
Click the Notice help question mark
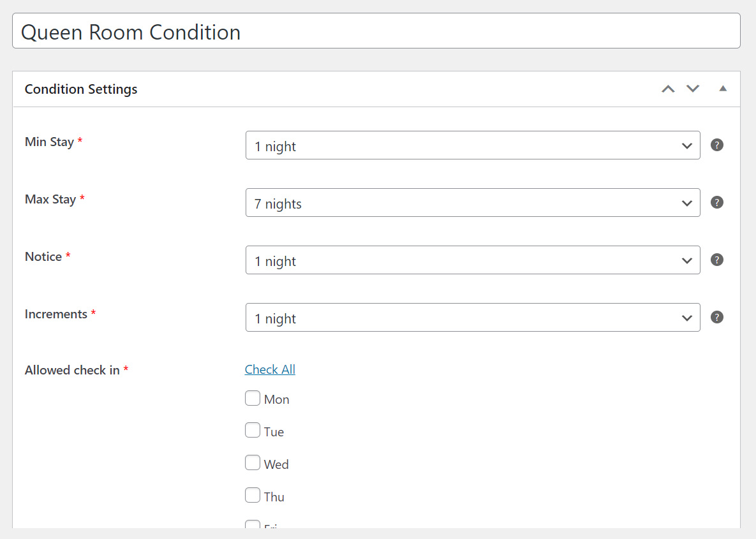click(x=716, y=260)
